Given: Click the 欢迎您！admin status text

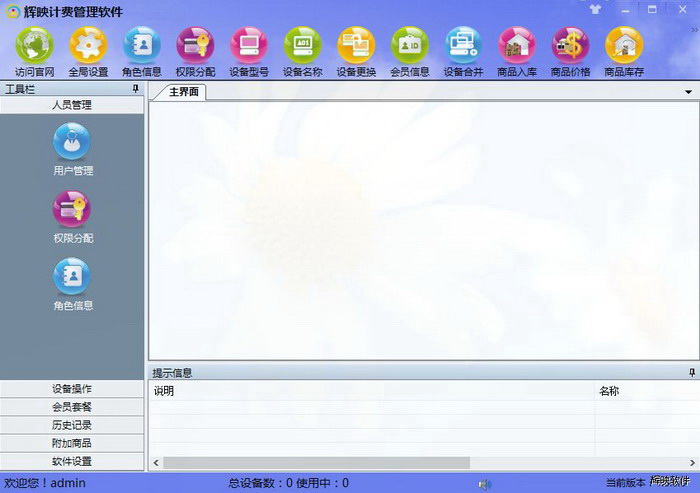Looking at the screenshot, I should (x=45, y=483).
